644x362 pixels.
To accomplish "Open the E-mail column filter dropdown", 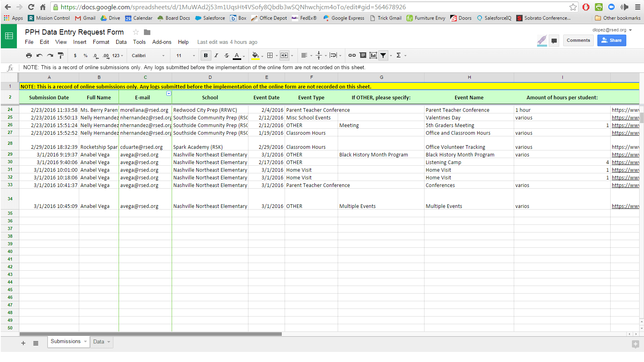I will point(169,94).
